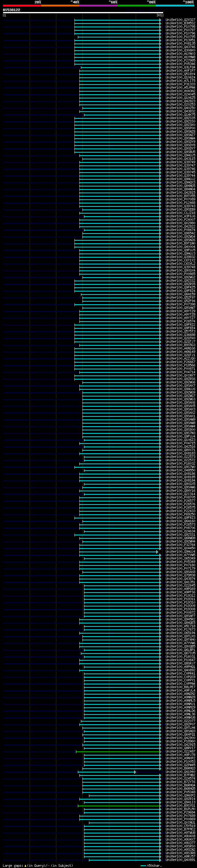Select hit label UniRef100_A9TWU8

point(180,833)
